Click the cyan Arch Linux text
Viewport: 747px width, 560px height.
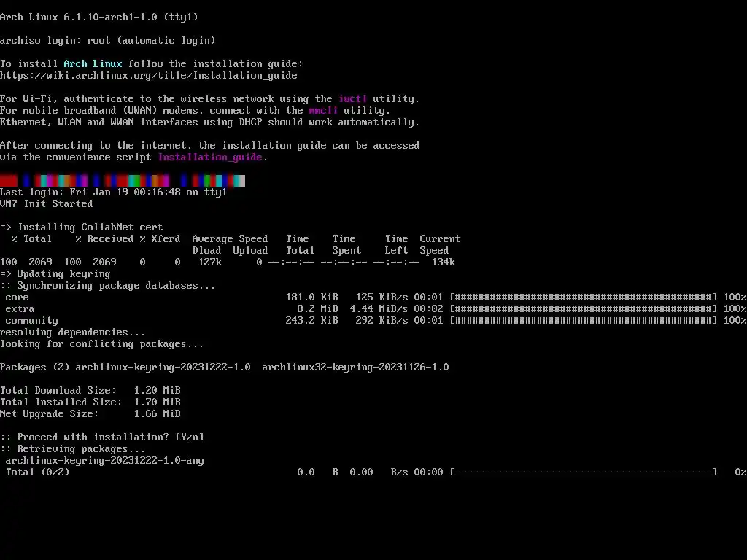click(x=93, y=64)
